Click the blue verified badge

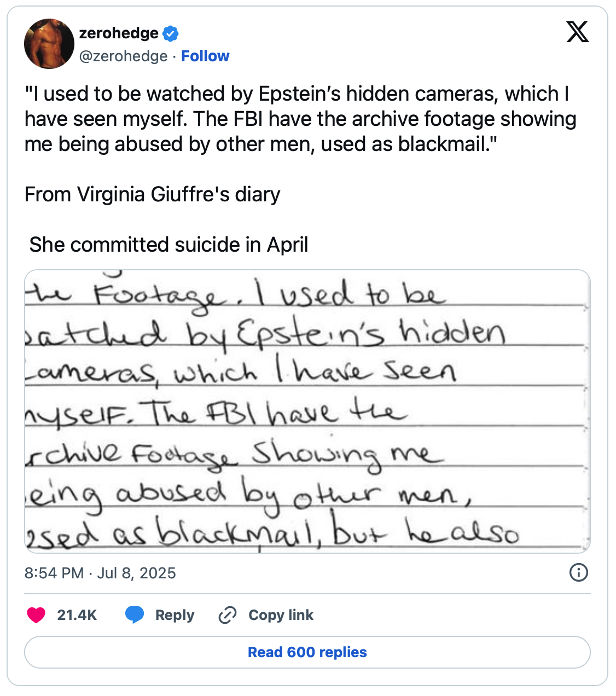coord(171,33)
